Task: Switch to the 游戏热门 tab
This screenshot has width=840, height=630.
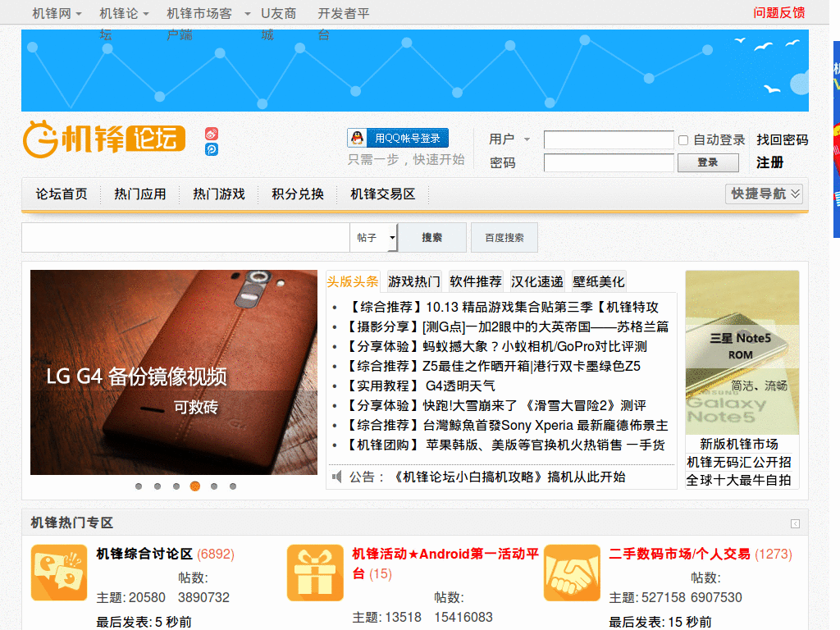Action: click(x=414, y=282)
